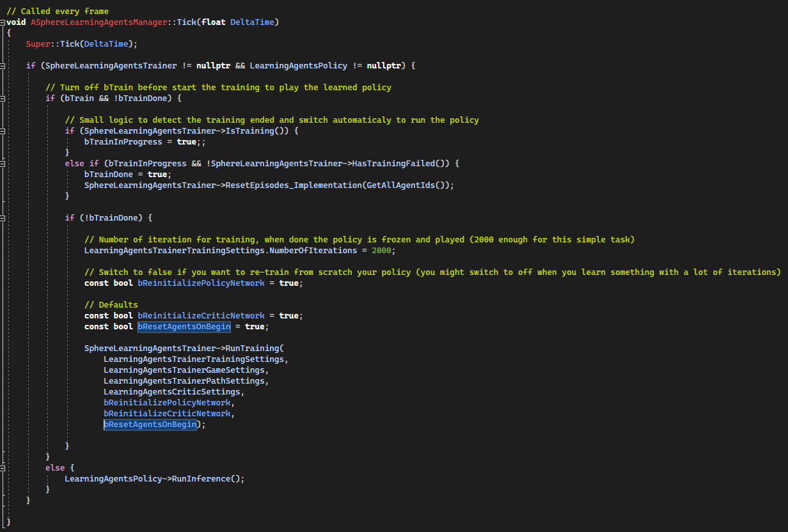Select the ASphereLearningAgentsManager class name
The height and width of the screenshot is (532, 788).
[99, 22]
